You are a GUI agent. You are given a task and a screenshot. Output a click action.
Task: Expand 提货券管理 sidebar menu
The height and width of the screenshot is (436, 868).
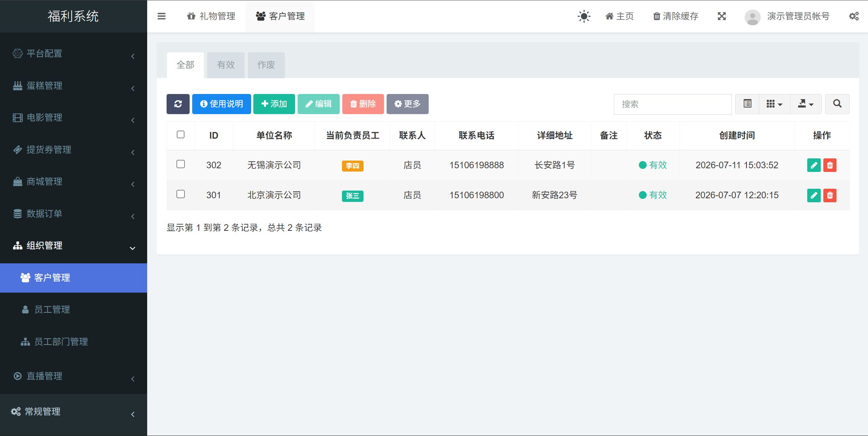pyautogui.click(x=74, y=150)
